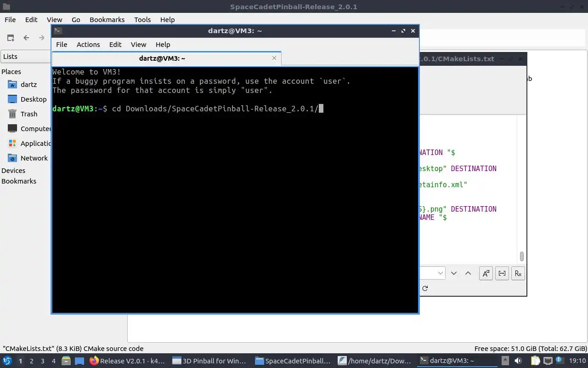Open the network tray icon
588x368 pixels.
tap(548, 361)
